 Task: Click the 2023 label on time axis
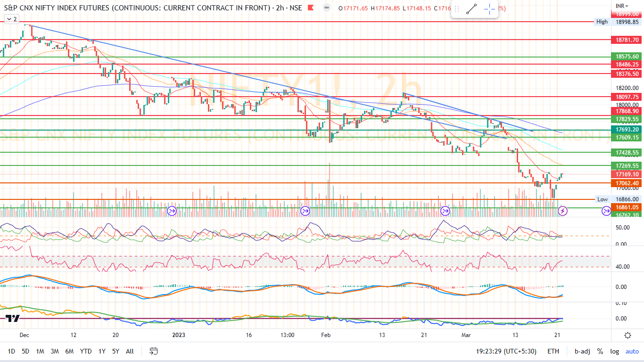[x=179, y=335]
